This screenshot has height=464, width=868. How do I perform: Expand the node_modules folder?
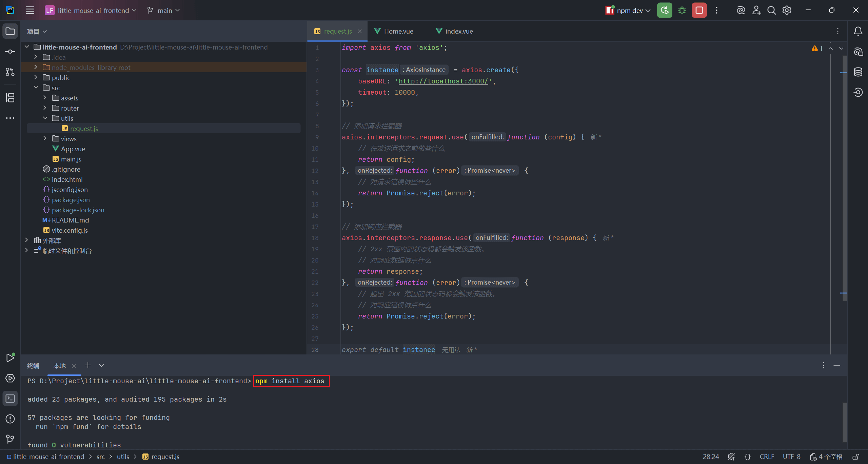click(x=36, y=67)
